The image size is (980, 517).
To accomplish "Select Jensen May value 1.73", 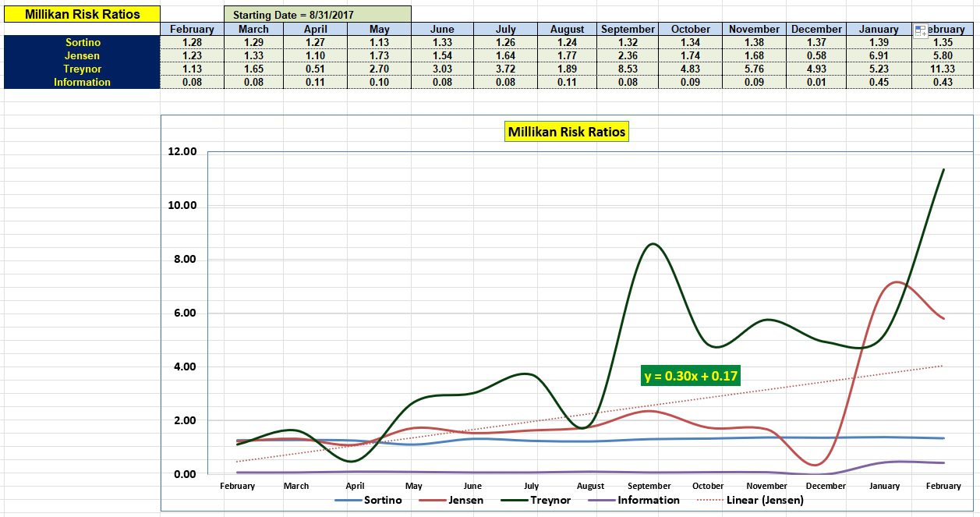I will pos(380,55).
